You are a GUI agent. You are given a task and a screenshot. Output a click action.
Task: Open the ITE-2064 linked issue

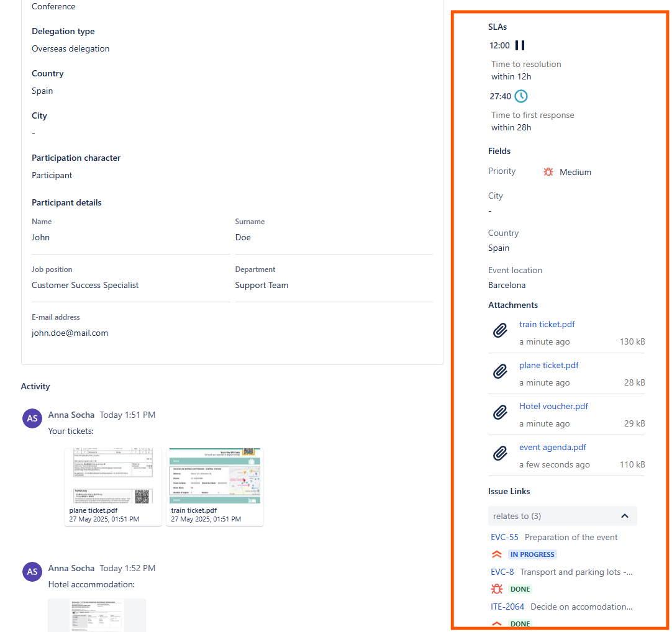click(x=507, y=607)
